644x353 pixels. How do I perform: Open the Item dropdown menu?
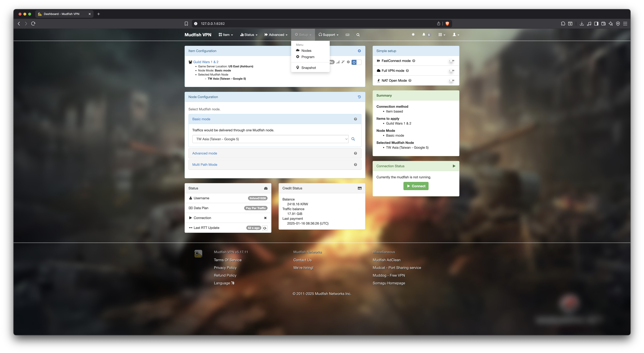(x=225, y=35)
